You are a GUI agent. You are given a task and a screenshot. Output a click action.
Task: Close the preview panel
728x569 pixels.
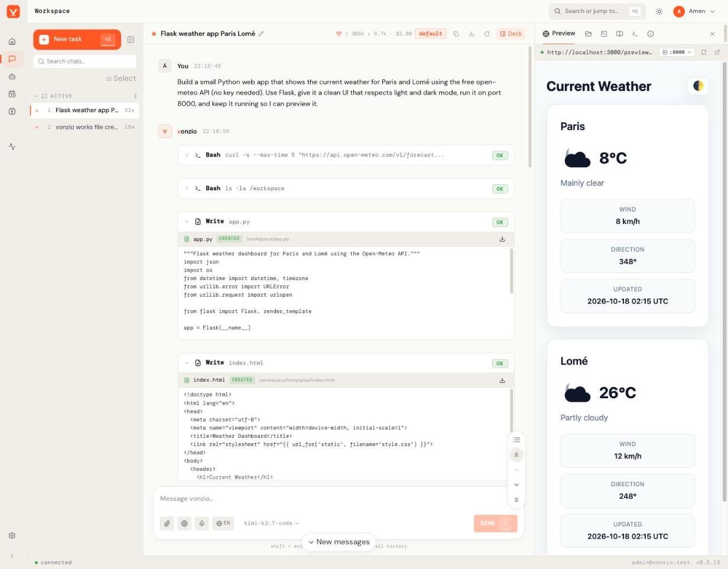click(x=712, y=34)
